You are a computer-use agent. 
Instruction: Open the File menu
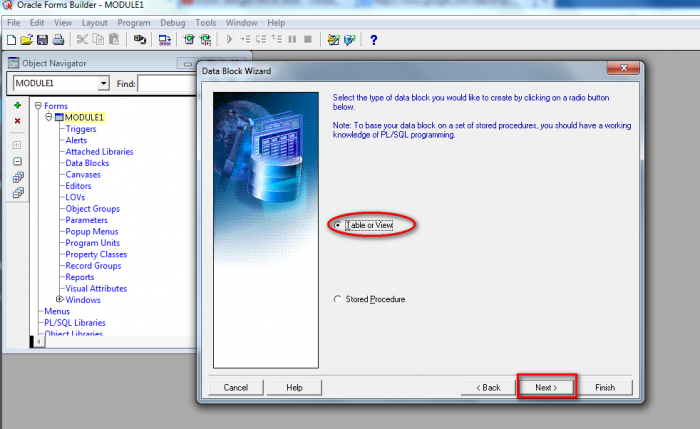13,23
